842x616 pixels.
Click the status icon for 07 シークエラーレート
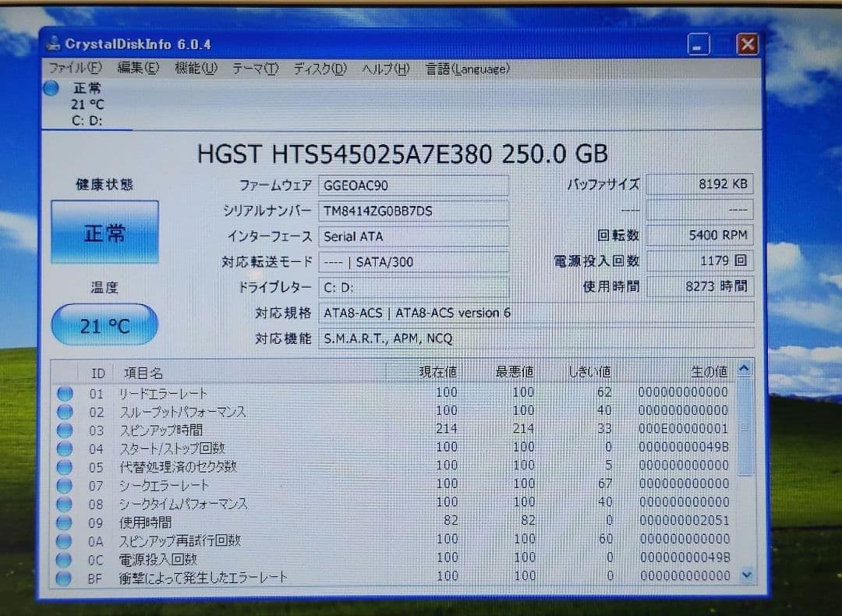point(65,486)
